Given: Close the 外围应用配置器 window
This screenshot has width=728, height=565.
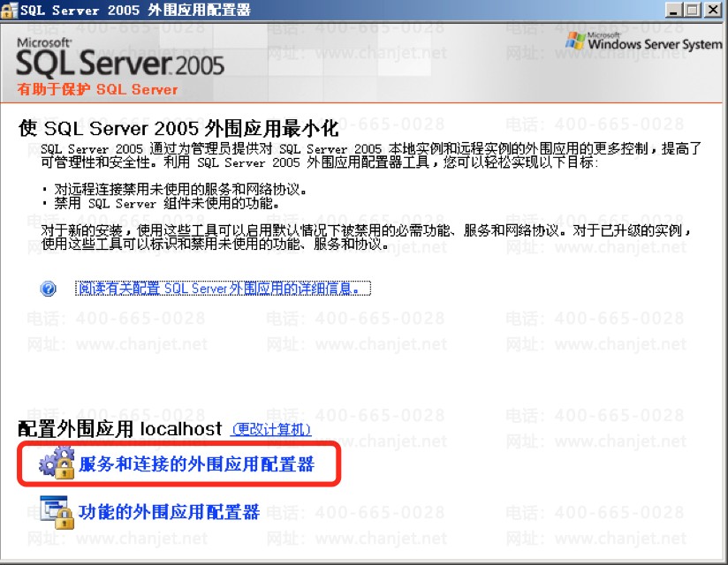Looking at the screenshot, I should coord(713,10).
